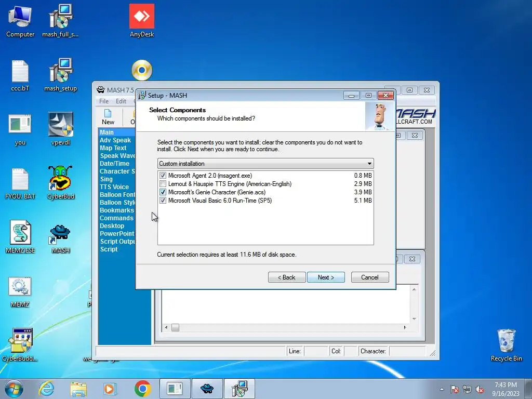Viewport: 532px width, 399px height.
Task: Select TTS Voice in MASH sidebar
Action: pyautogui.click(x=114, y=187)
